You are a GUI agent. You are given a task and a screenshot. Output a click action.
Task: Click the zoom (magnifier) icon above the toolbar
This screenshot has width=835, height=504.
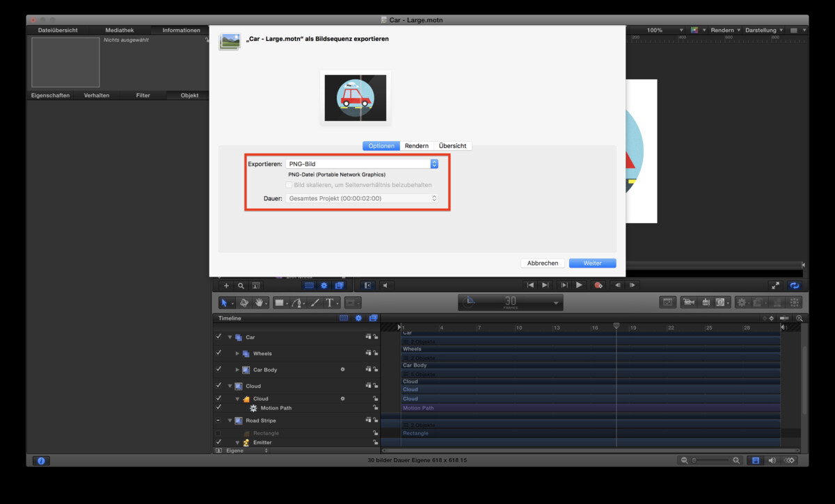(x=241, y=285)
